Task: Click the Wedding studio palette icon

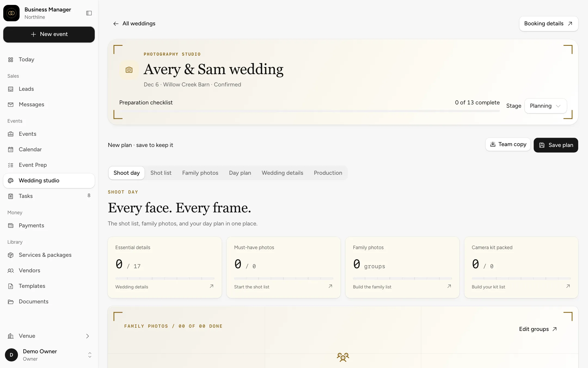Action: pos(11,180)
